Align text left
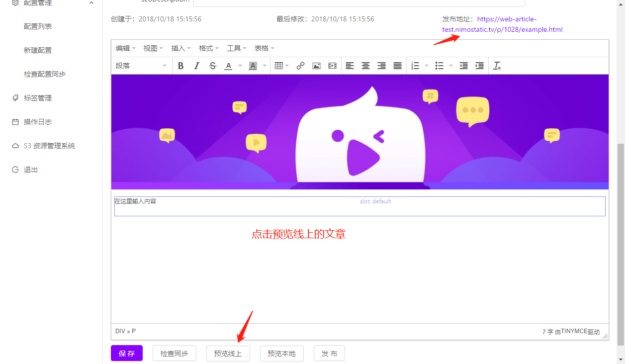The height and width of the screenshot is (364, 625). pyautogui.click(x=350, y=66)
